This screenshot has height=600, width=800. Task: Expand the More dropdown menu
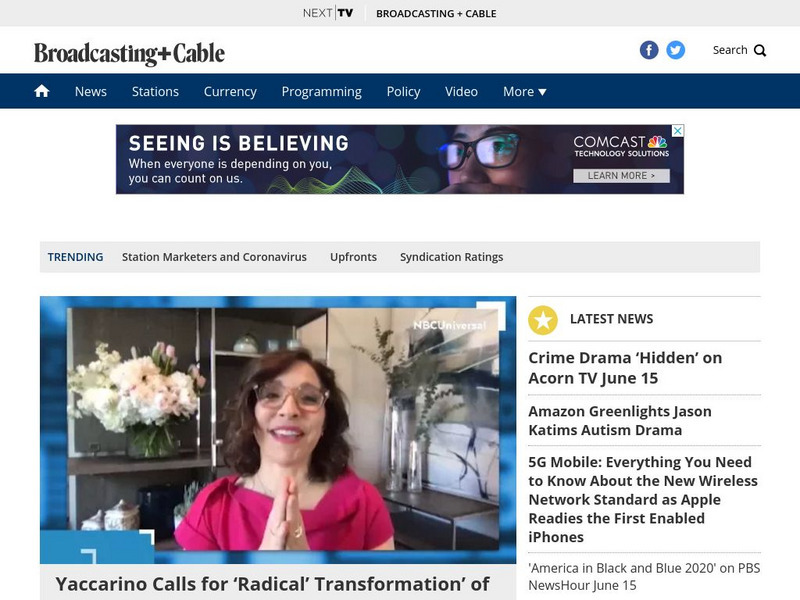[x=524, y=92]
